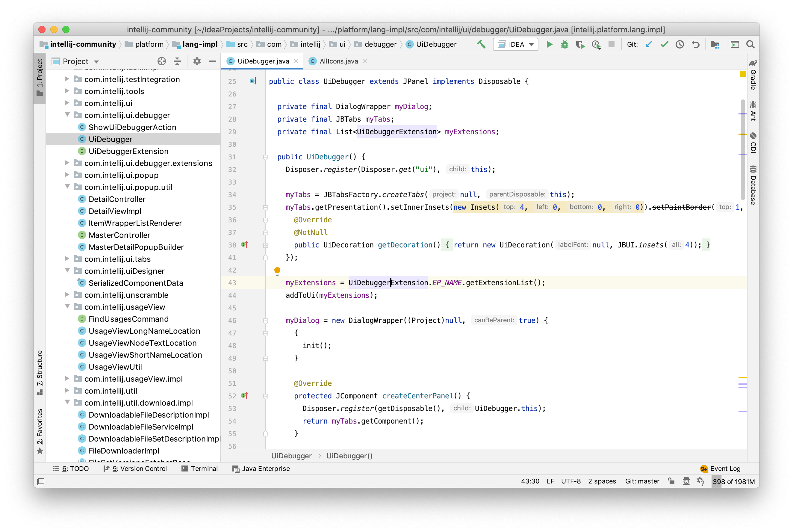Click locate in project crosshair icon

(x=161, y=61)
